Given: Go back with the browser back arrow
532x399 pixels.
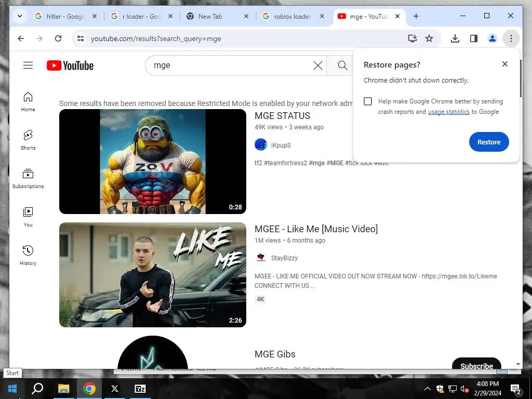Looking at the screenshot, I should 21,38.
